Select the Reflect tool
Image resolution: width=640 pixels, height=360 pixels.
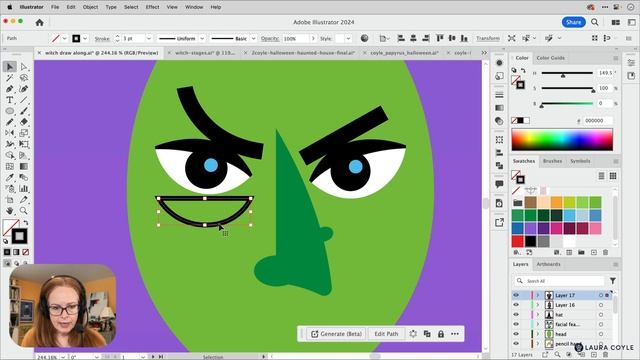point(10,133)
